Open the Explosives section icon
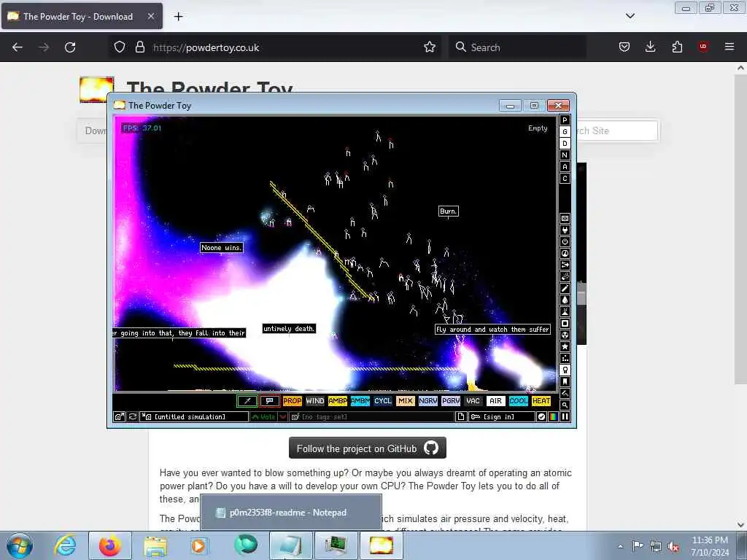 pyautogui.click(x=565, y=276)
